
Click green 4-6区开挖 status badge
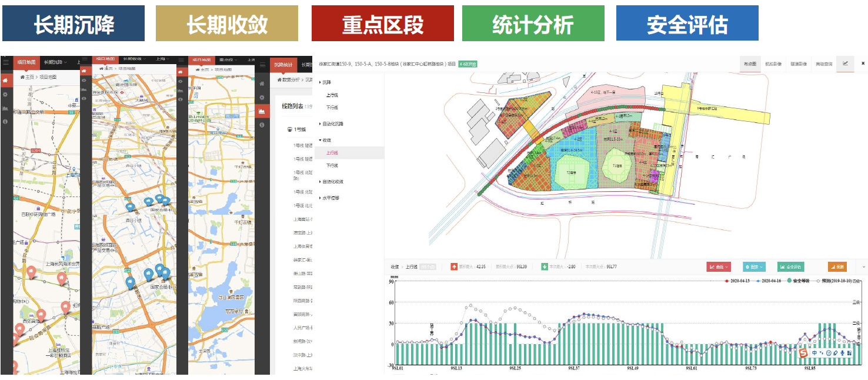coord(468,64)
